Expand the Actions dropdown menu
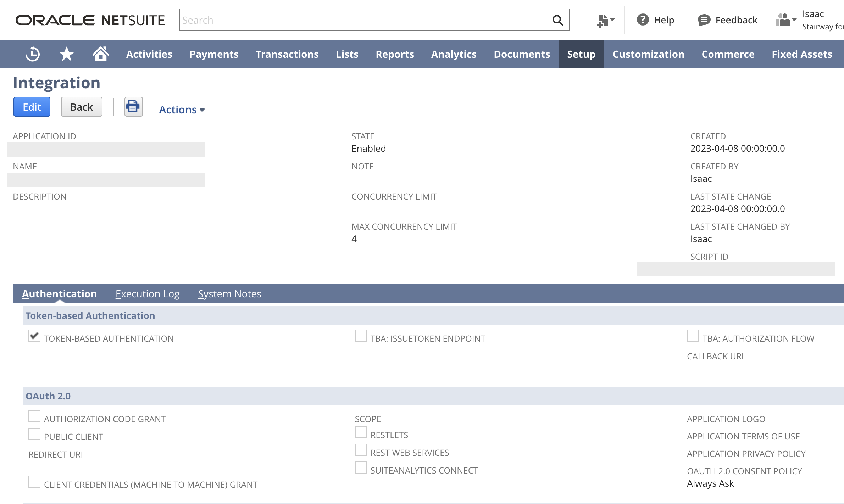This screenshot has height=504, width=844. 182,110
